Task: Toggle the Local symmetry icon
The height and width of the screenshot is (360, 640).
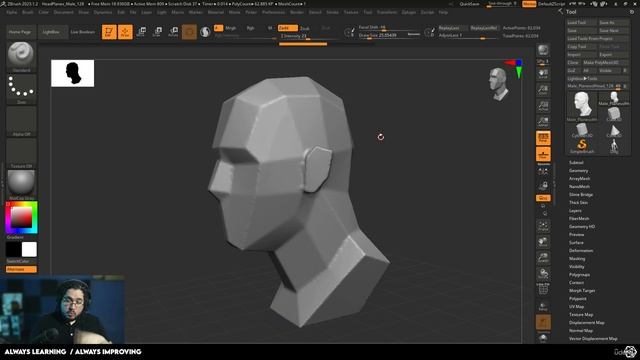Action: click(x=543, y=171)
